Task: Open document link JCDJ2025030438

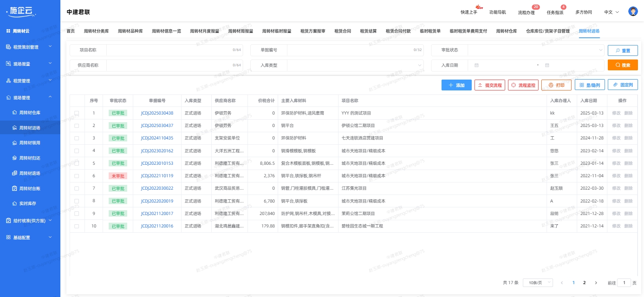Action: 157,113
